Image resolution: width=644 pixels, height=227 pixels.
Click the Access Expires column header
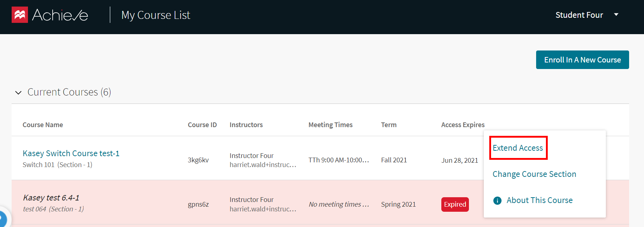462,125
